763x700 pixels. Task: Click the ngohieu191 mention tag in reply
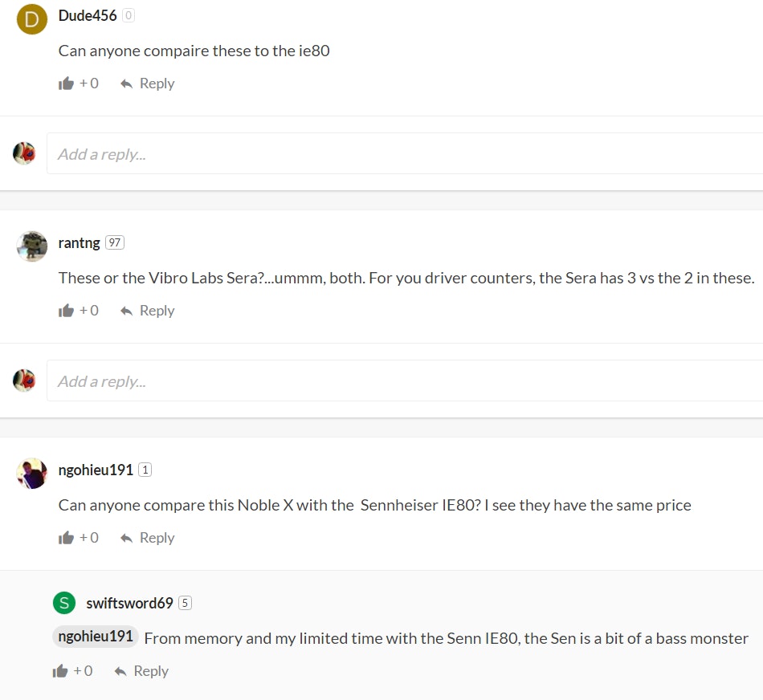[96, 637]
